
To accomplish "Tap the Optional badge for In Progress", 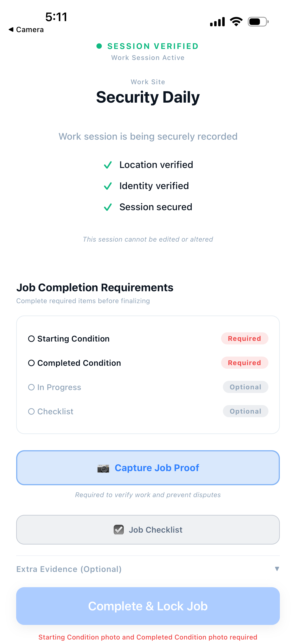I will point(245,387).
